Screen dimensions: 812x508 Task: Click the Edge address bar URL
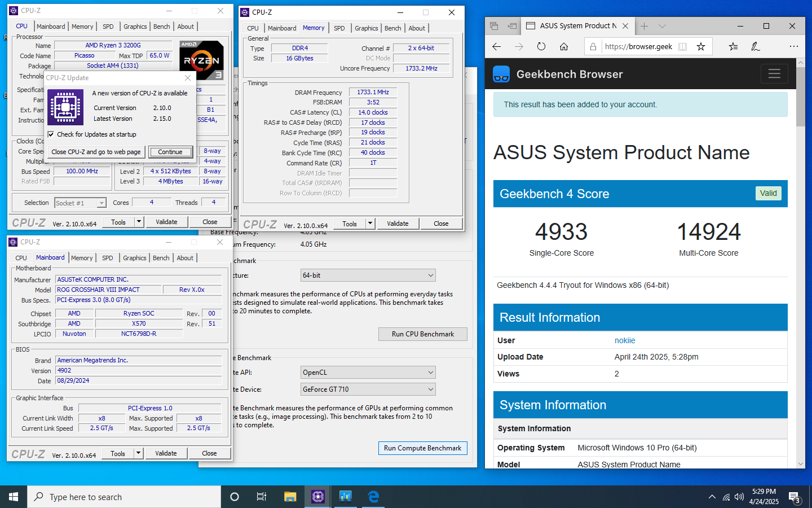tap(638, 47)
